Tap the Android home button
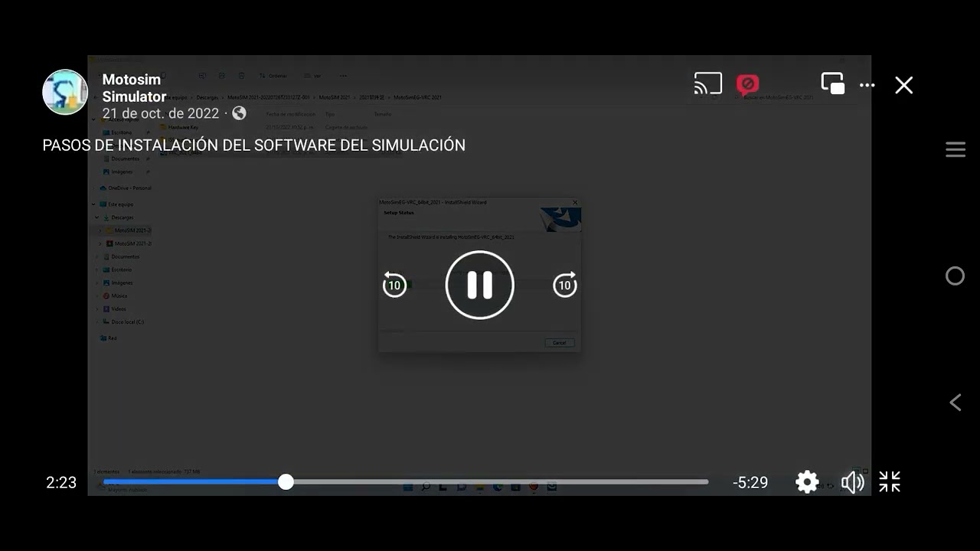This screenshot has height=551, width=980. pyautogui.click(x=955, y=275)
